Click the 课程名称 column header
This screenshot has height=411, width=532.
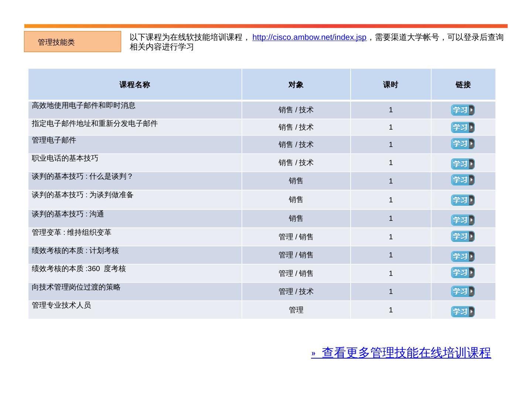coord(135,85)
